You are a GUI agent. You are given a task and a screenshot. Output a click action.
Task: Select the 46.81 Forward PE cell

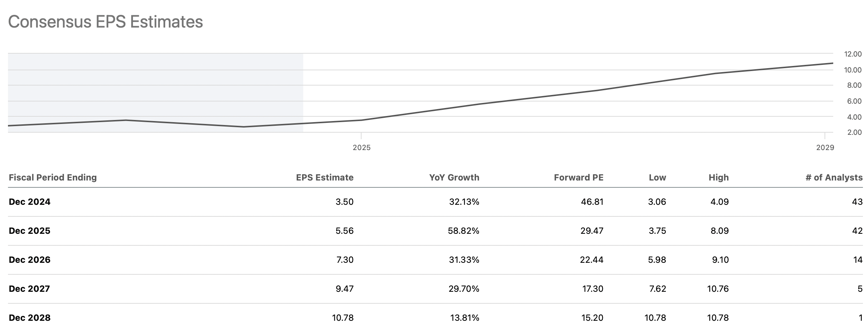tap(592, 202)
